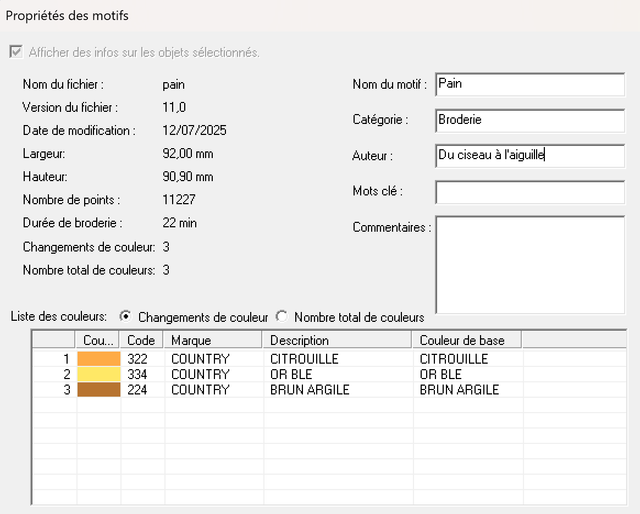Sort by the 'Code' column header
The image size is (640, 514).
point(141,340)
